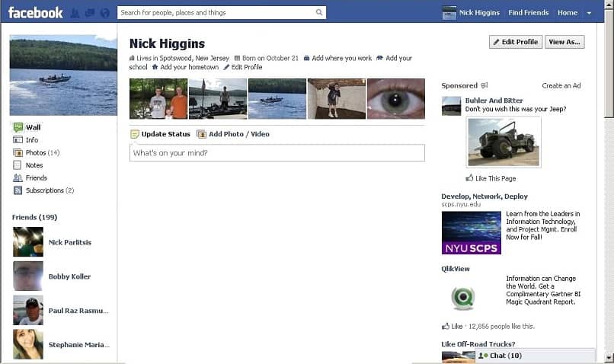Open the notifications globe icon
Viewport: 614px width, 364px height.
[104, 13]
